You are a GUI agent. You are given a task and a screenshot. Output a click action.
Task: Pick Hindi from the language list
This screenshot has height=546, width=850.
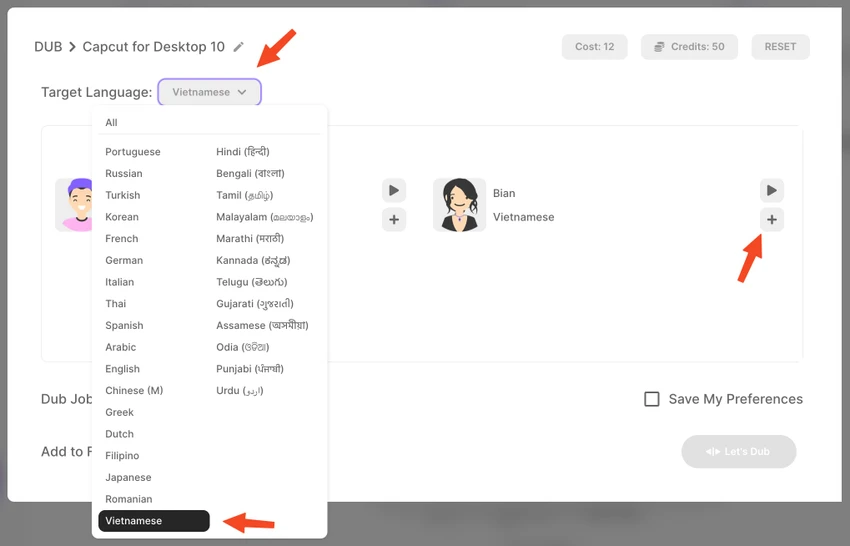(x=243, y=152)
